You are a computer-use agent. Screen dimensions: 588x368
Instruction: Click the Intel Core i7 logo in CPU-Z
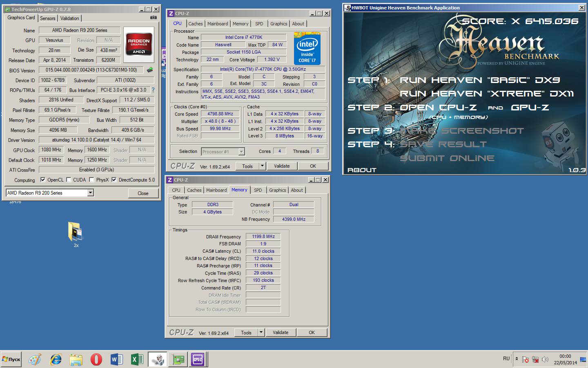click(x=307, y=49)
